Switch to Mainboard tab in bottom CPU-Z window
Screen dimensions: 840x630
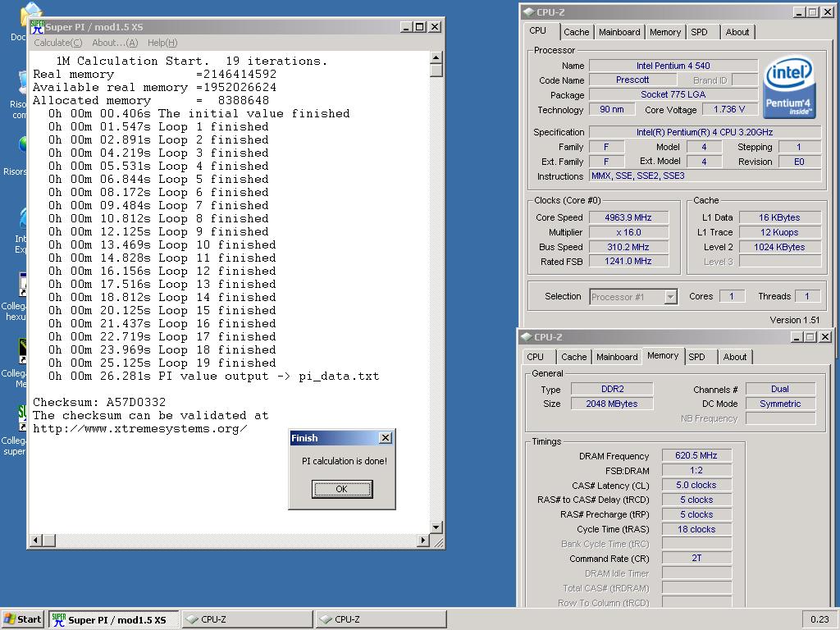point(617,357)
